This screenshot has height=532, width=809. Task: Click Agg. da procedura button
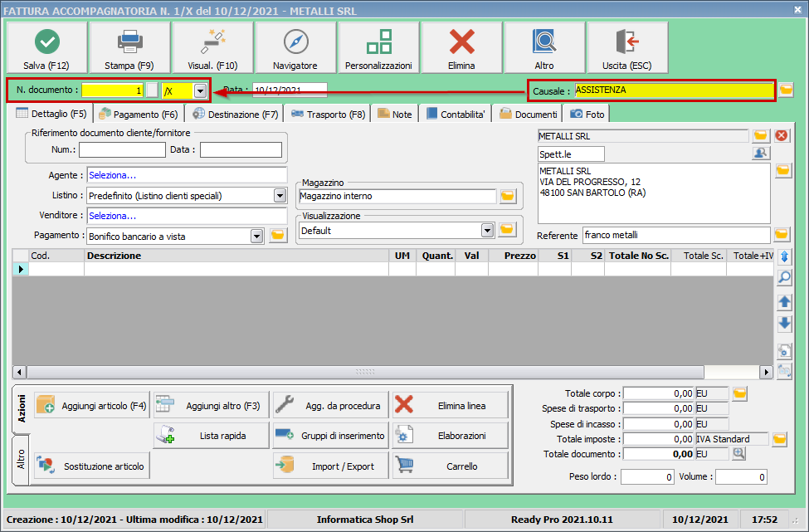coord(331,406)
